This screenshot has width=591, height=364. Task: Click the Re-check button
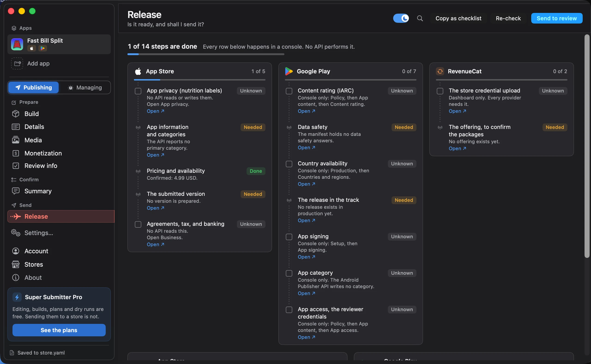point(508,18)
